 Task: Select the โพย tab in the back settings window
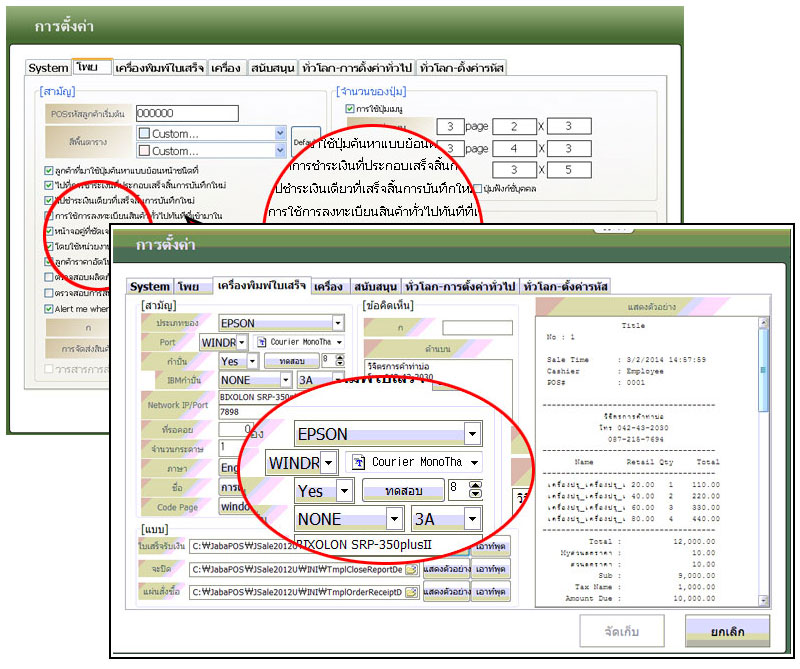[92, 66]
